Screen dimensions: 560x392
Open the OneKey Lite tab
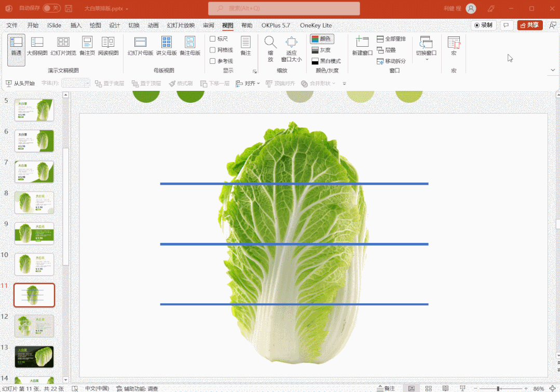316,25
